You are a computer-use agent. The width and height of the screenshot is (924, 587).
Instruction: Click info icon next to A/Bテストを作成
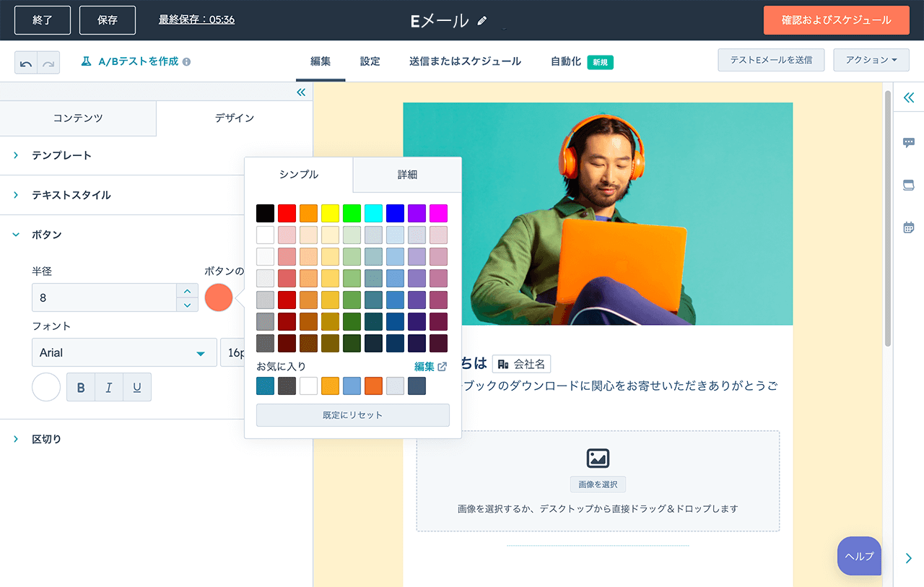186,62
